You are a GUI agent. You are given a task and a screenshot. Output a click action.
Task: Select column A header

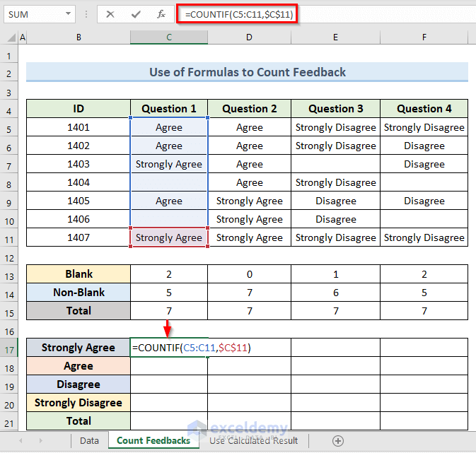click(x=23, y=37)
